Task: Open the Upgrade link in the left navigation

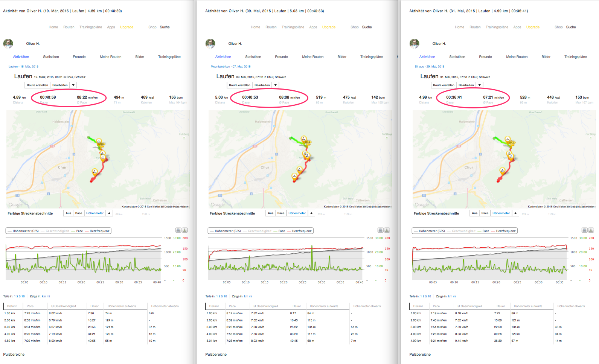Action: pos(127,27)
